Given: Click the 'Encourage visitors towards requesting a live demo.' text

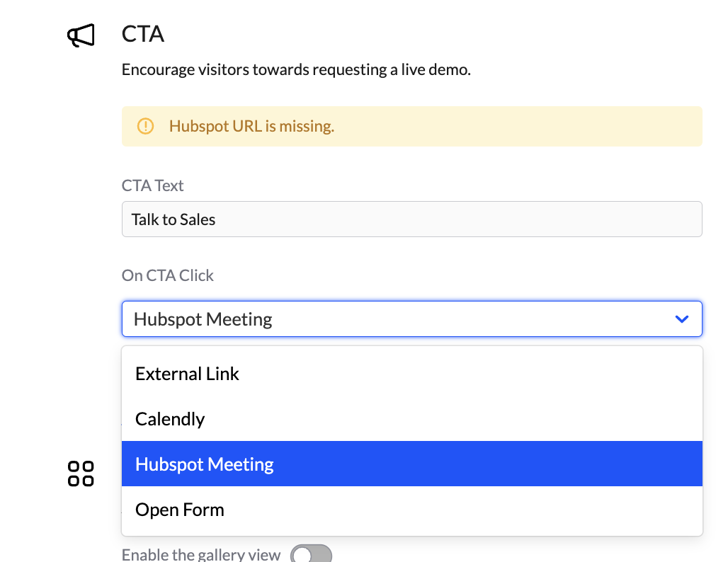Looking at the screenshot, I should coord(296,69).
